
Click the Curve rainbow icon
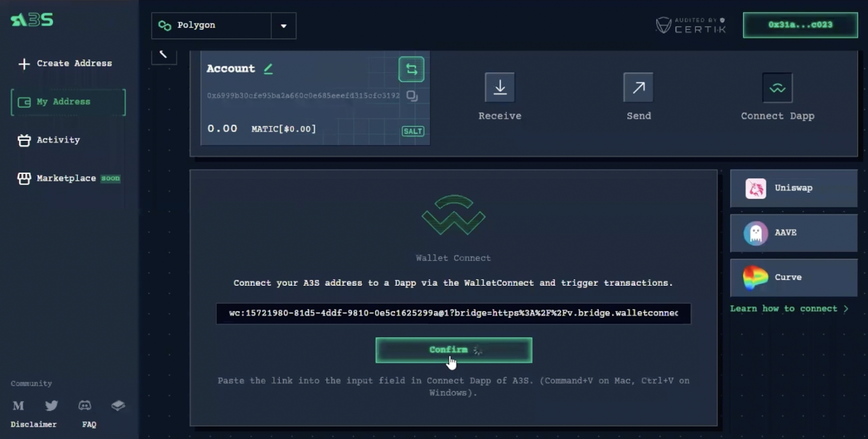click(755, 278)
